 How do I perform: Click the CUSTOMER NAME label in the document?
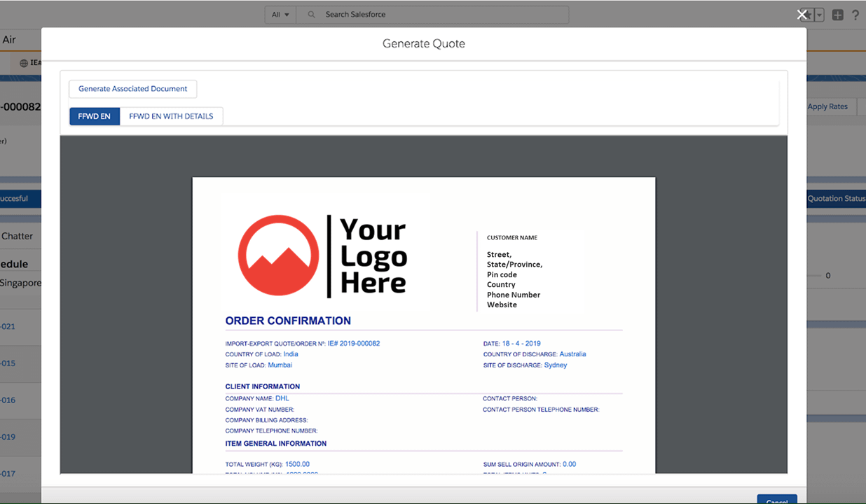(512, 238)
